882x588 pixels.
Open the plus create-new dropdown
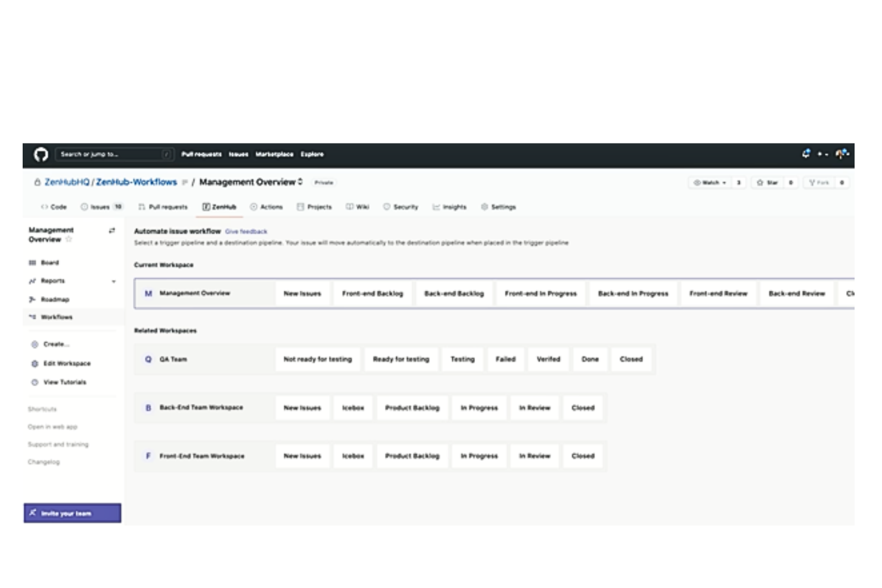pyautogui.click(x=822, y=154)
